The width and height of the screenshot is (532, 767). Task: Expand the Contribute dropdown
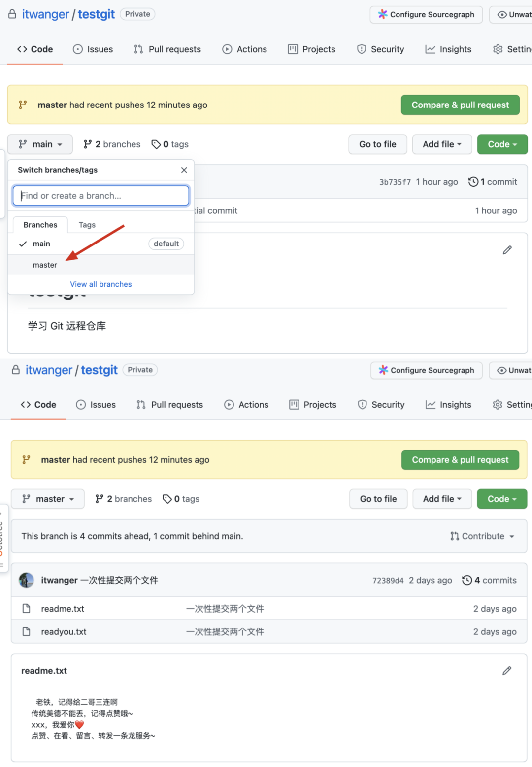pos(482,536)
